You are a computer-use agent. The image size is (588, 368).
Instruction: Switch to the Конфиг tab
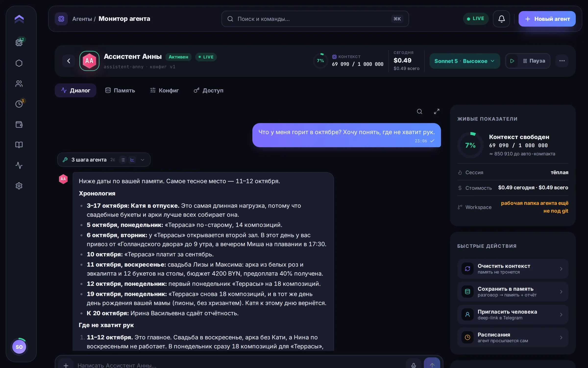164,90
